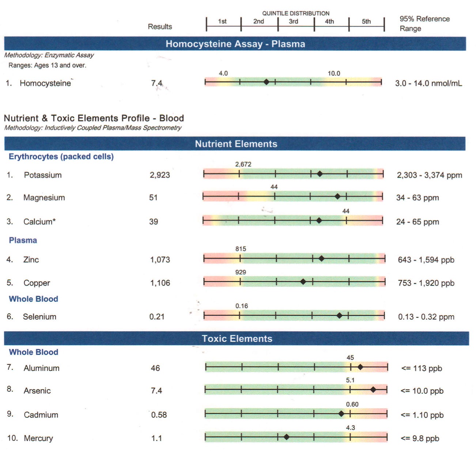Screen dimensions: 476x451
Task: Expand the Nutrient Elements section banner
Action: click(238, 143)
